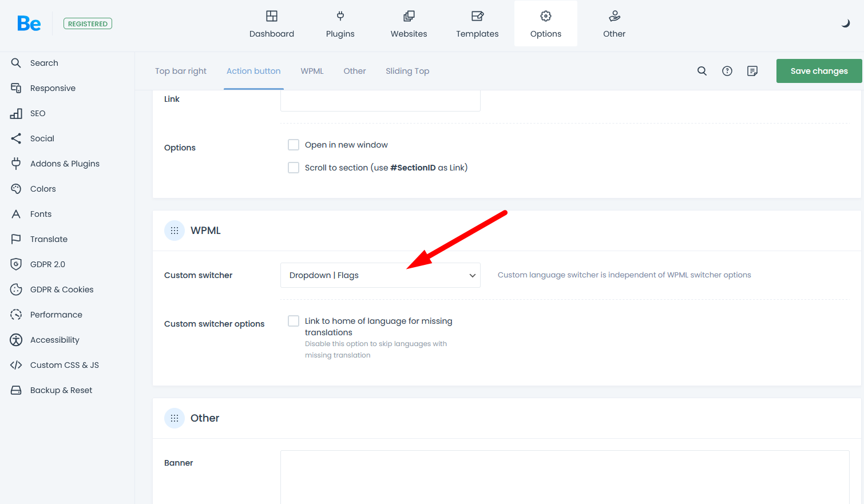This screenshot has height=504, width=864.
Task: Click the Be logo
Action: (29, 23)
